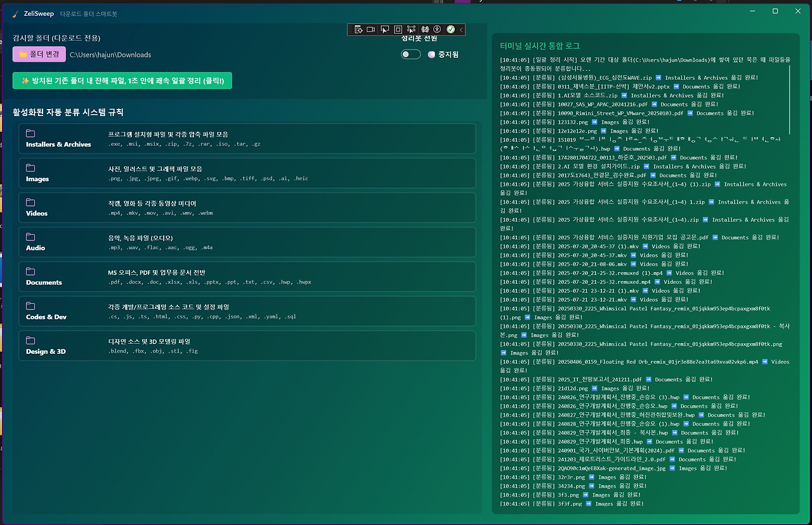Image resolution: width=812 pixels, height=525 pixels.
Task: Click the Design & 3D folder icon
Action: [x=30, y=340]
